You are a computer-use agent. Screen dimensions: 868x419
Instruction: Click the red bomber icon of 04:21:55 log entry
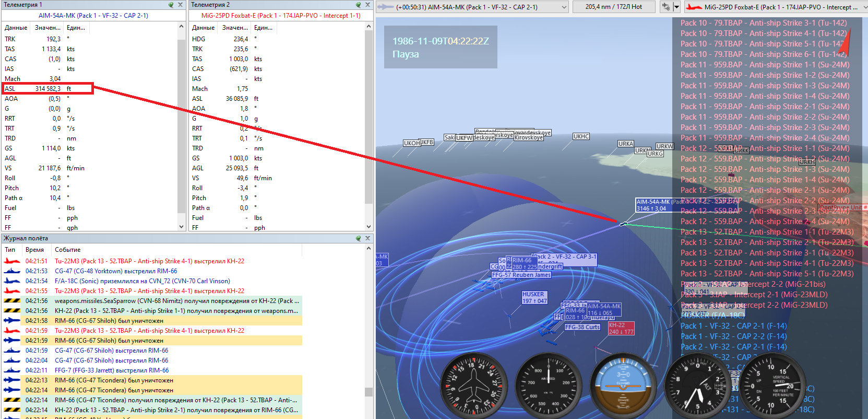(12, 291)
